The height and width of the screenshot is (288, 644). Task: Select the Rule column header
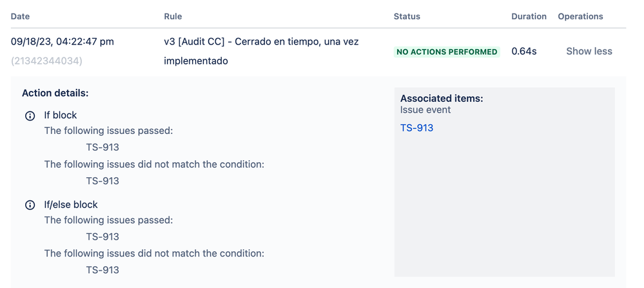coord(173,16)
